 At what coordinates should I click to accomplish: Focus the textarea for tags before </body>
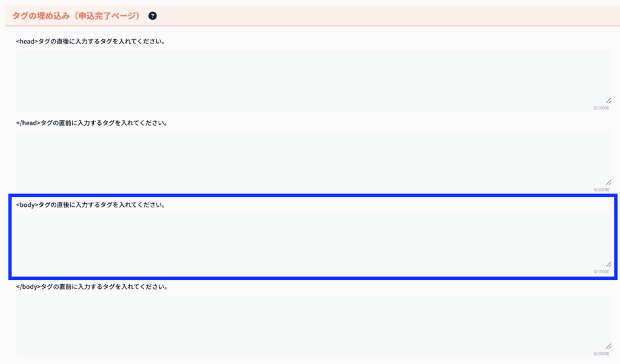click(303, 325)
